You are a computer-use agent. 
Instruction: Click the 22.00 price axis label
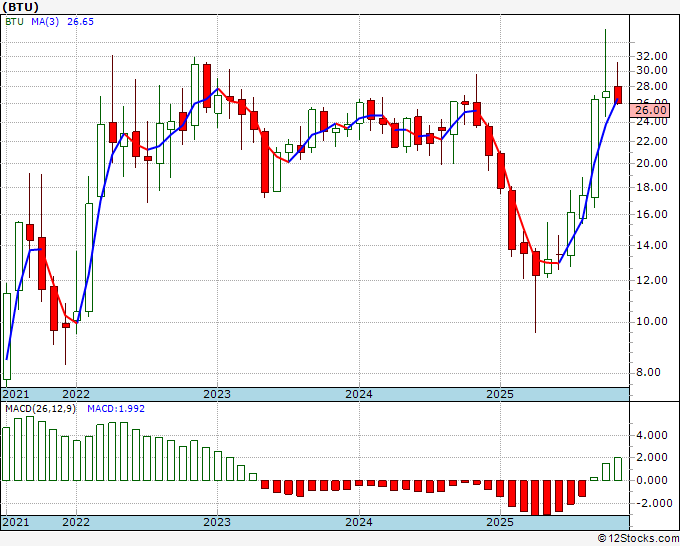pos(652,141)
